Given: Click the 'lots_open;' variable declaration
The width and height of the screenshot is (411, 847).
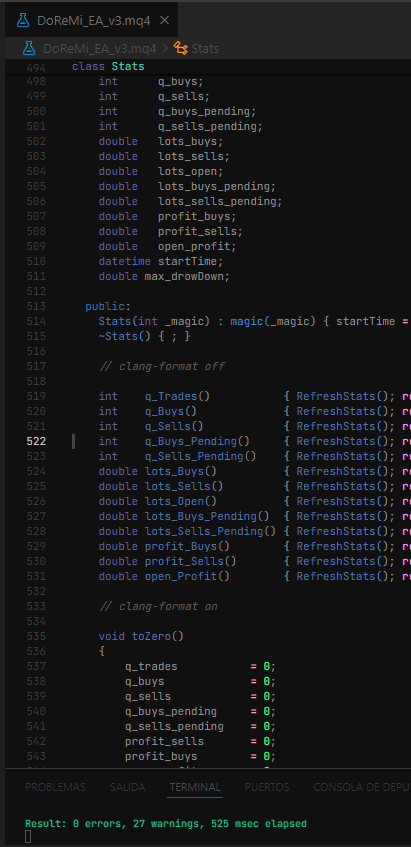Looking at the screenshot, I should click(x=190, y=171).
